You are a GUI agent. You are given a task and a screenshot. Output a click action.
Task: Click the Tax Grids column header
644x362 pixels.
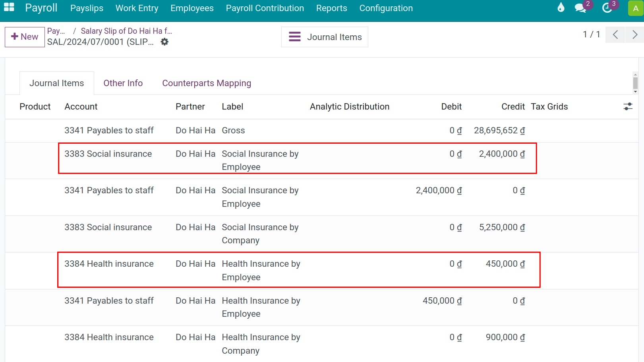coord(549,106)
